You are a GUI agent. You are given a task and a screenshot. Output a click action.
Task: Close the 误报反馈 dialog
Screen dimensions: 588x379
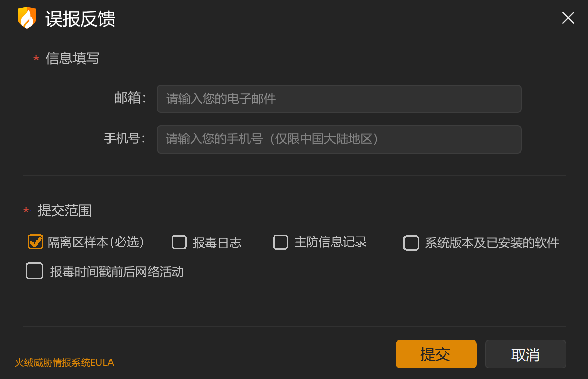point(568,18)
